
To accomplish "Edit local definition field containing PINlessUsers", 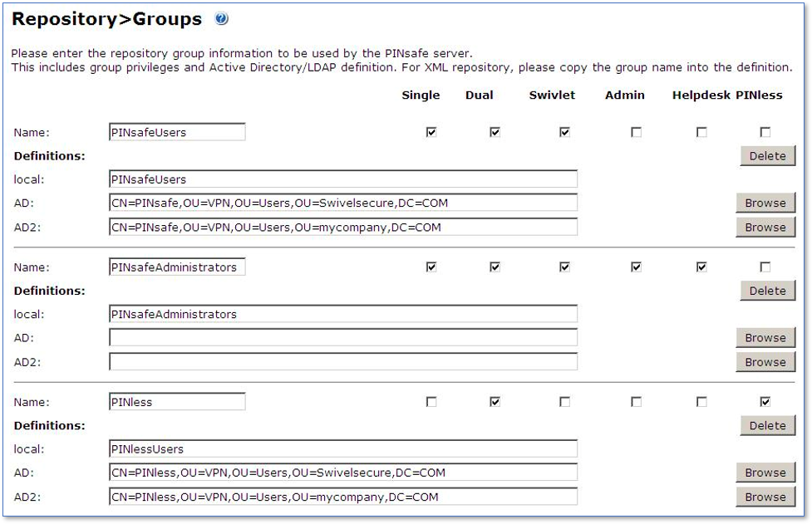I will [342, 449].
